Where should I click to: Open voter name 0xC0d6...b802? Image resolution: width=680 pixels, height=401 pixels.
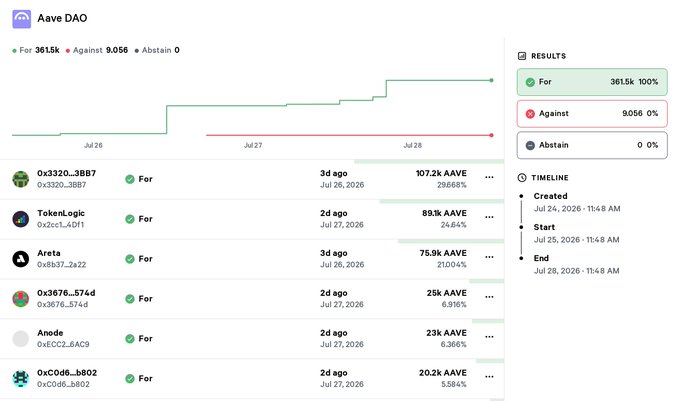click(x=67, y=373)
